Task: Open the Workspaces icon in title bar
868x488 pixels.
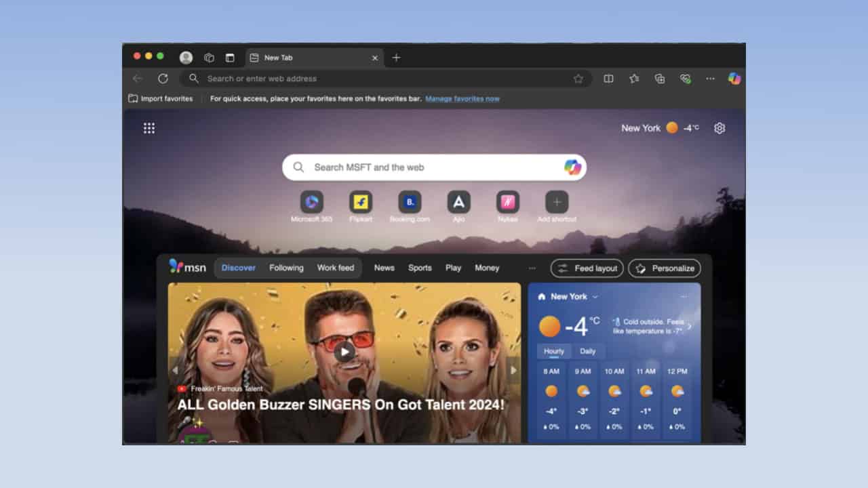Action: coord(210,58)
